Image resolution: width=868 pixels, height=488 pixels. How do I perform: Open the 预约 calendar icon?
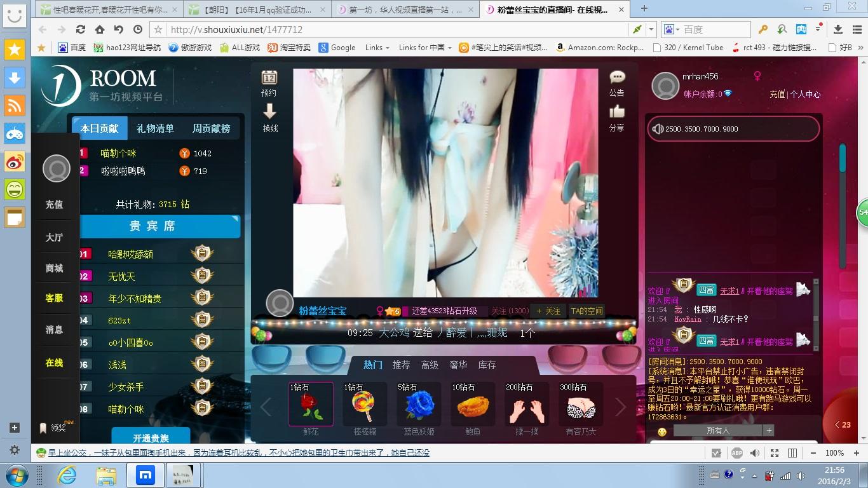click(269, 78)
